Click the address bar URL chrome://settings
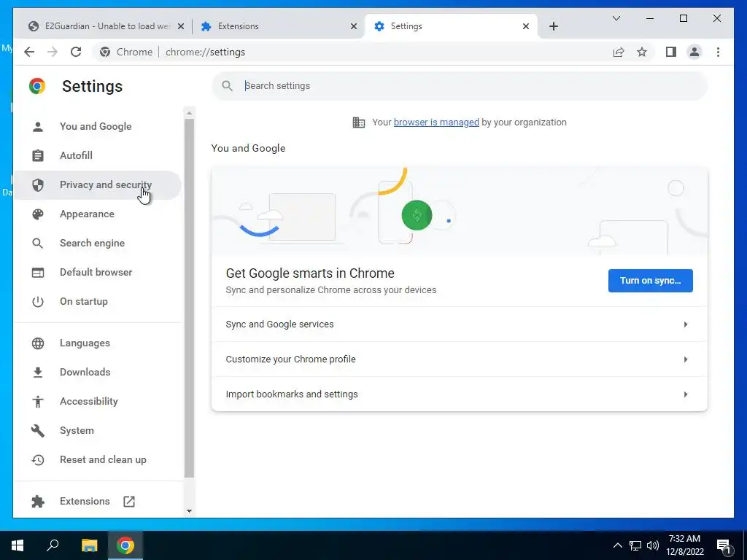Image resolution: width=747 pixels, height=560 pixels. pos(205,52)
